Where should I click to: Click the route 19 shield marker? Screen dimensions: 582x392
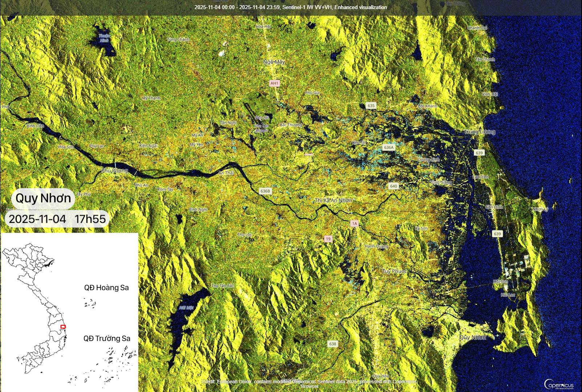click(328, 239)
